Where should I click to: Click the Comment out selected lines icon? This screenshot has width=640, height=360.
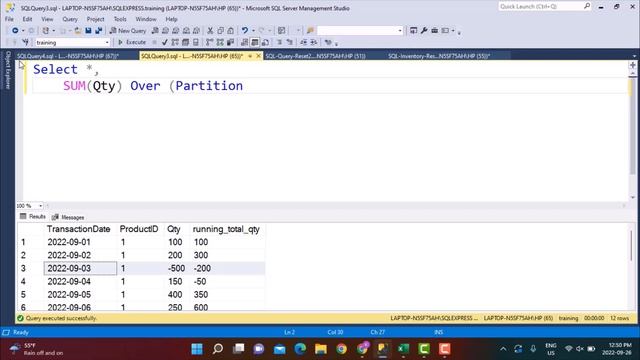(280, 42)
